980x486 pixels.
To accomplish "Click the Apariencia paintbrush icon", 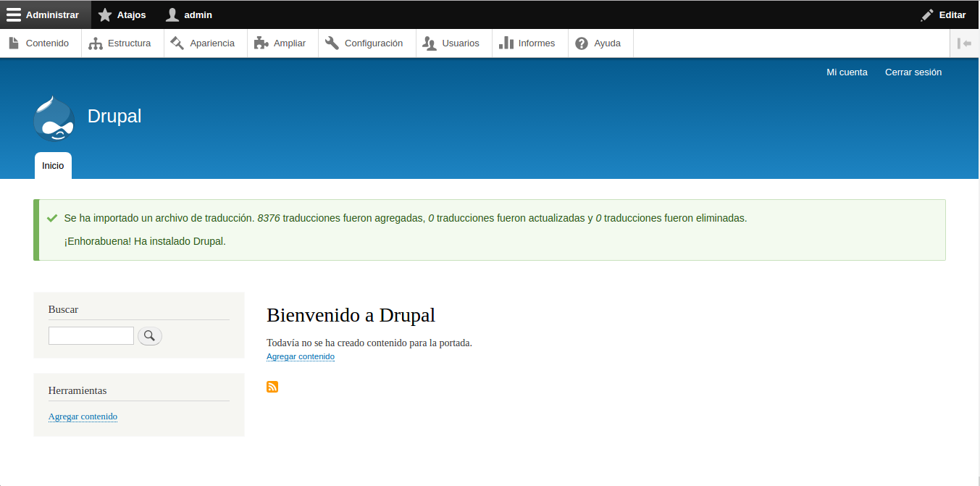I will tap(177, 43).
